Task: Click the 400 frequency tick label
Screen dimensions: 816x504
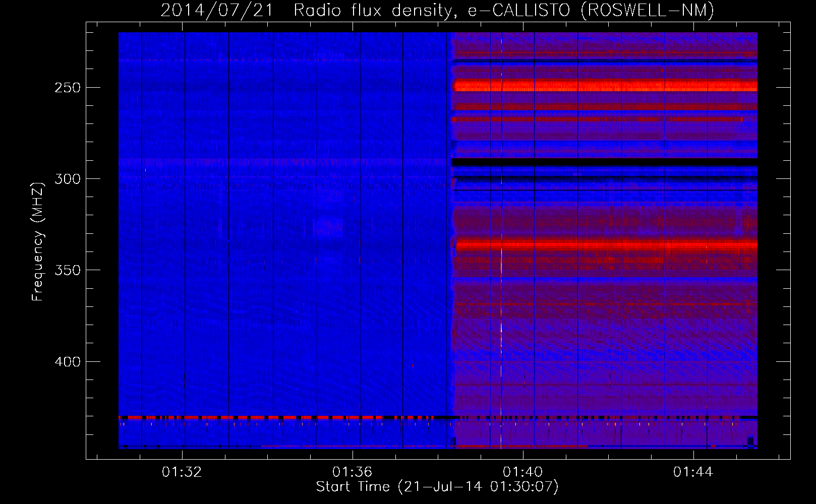Action: [68, 362]
